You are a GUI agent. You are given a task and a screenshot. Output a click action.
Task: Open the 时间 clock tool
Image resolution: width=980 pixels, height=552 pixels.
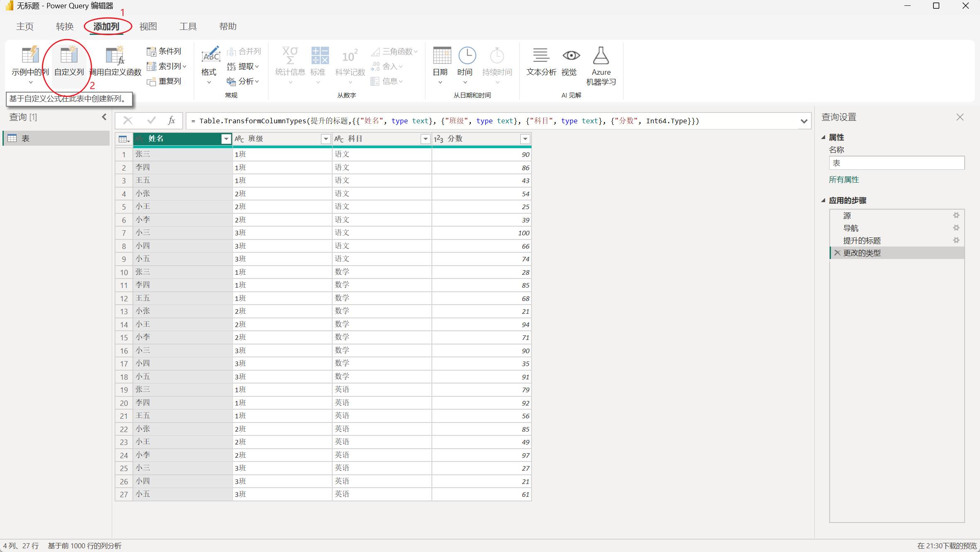point(466,56)
